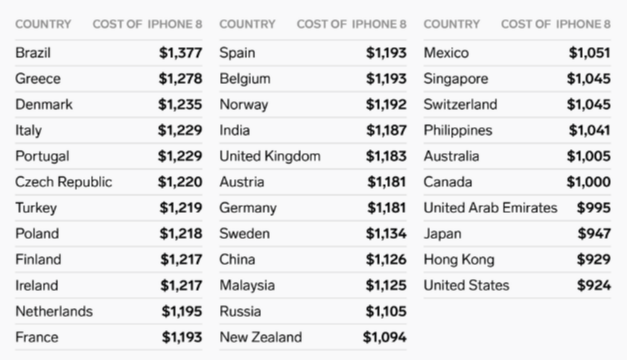Click the United States $924 price

(x=594, y=286)
